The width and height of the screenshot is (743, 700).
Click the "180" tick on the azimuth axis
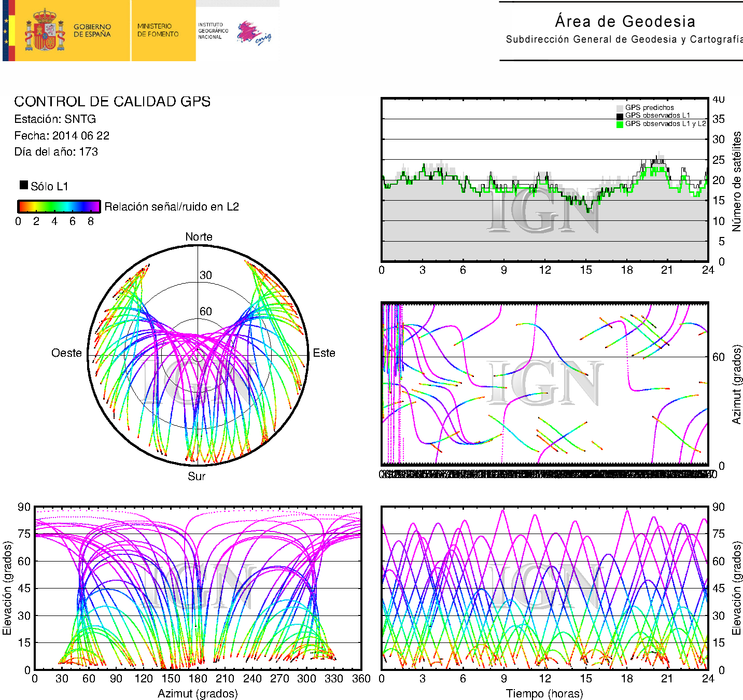coord(198,679)
